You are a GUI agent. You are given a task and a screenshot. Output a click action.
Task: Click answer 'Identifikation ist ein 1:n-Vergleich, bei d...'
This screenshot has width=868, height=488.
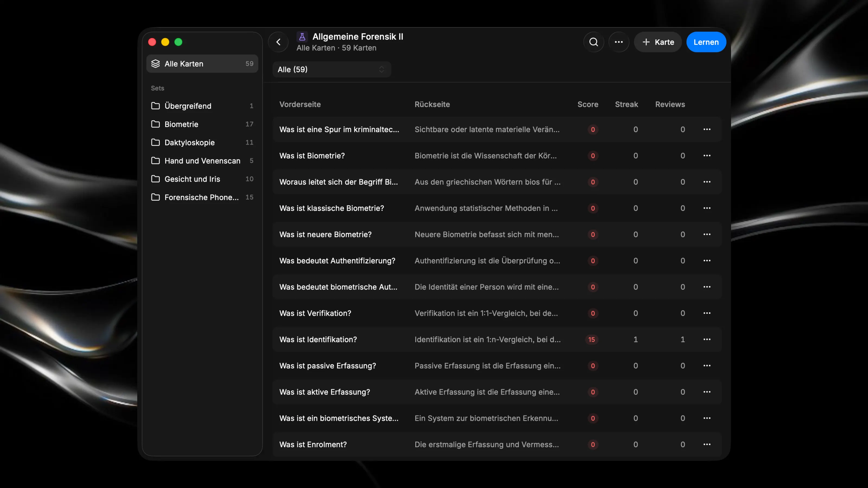click(488, 339)
